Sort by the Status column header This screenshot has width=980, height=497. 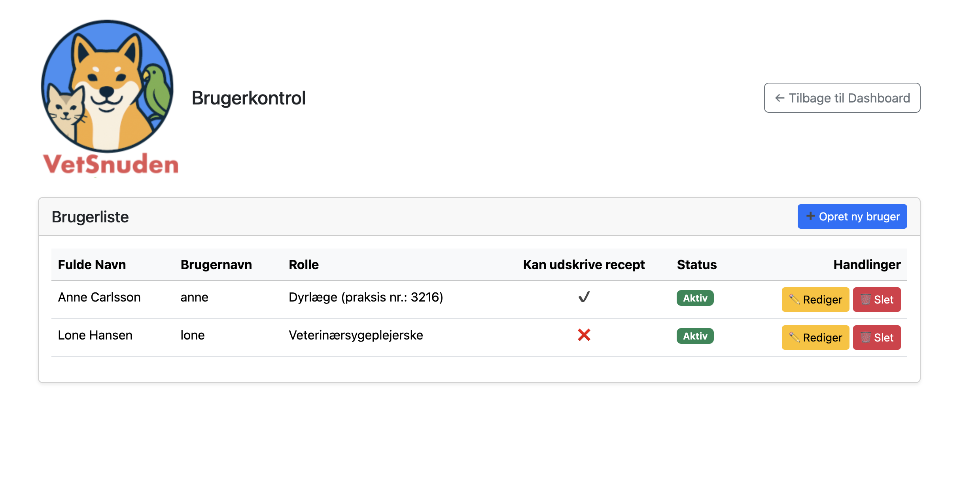(x=697, y=264)
